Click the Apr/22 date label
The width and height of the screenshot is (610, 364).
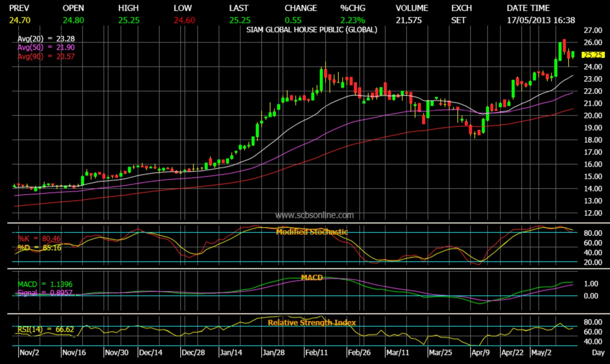coord(513,353)
